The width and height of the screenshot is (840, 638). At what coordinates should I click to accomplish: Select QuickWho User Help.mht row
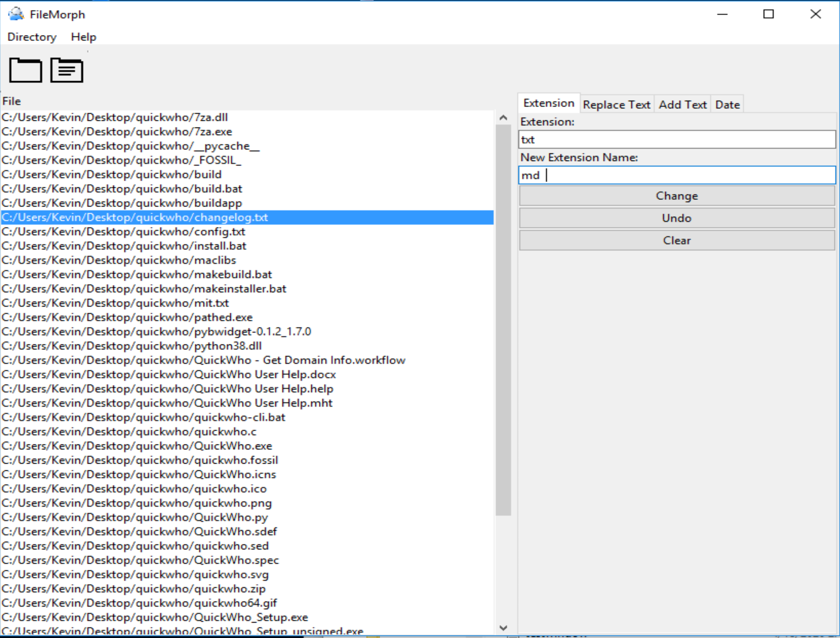(x=247, y=403)
